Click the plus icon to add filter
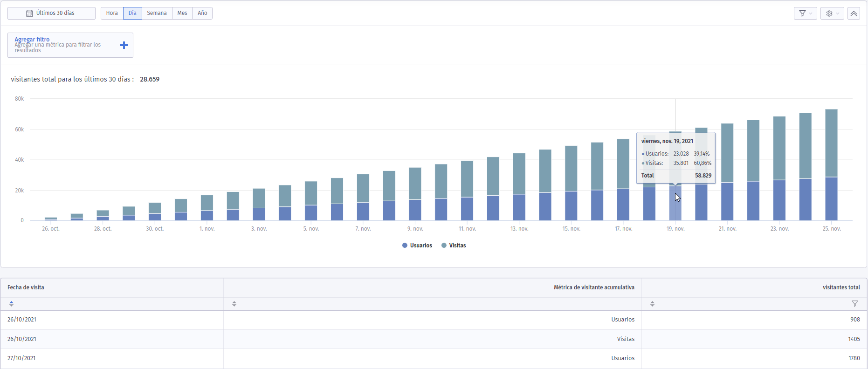Screen dimensions: 868x369 tap(124, 45)
